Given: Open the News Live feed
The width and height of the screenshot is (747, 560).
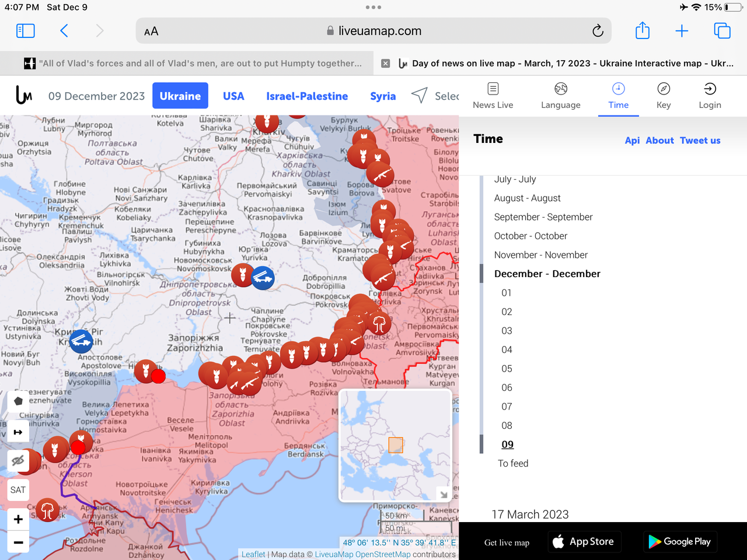Looking at the screenshot, I should (x=493, y=96).
